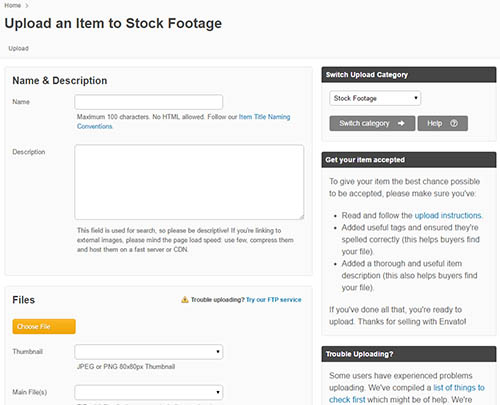This screenshot has width=500, height=405.
Task: Open the Try our FTP service link
Action: 274,300
